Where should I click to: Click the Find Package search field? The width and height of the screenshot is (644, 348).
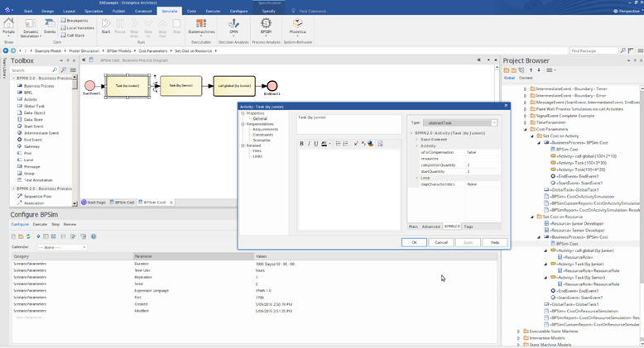[x=594, y=50]
